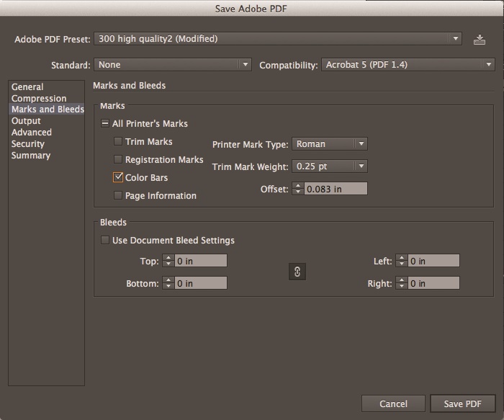504x420 pixels.
Task: Open the Compatibility dropdown
Action: (408, 65)
